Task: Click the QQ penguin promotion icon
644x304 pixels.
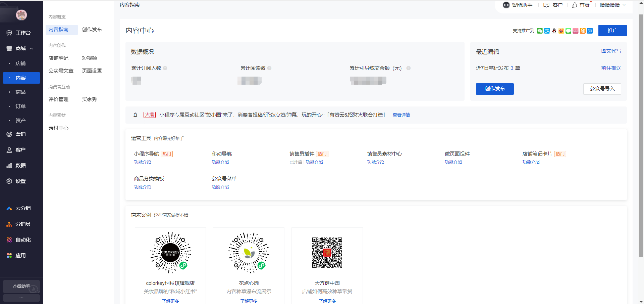Action: (554, 31)
